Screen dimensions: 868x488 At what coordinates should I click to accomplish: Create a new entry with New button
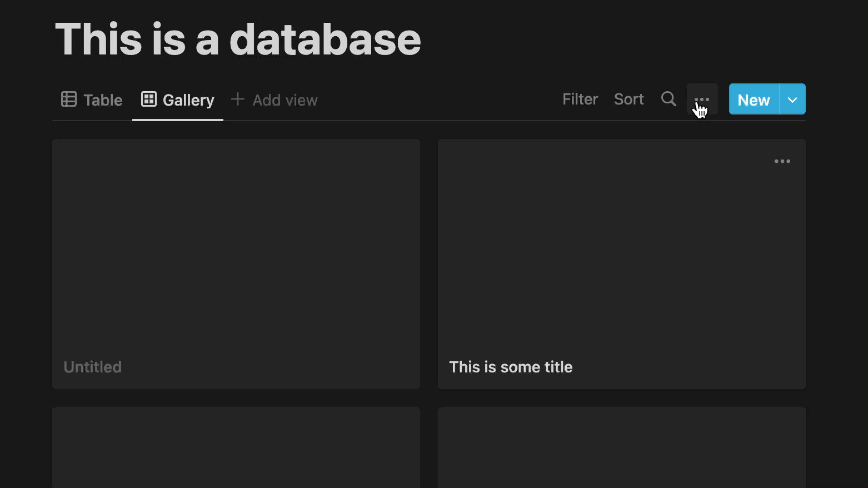[x=754, y=99]
